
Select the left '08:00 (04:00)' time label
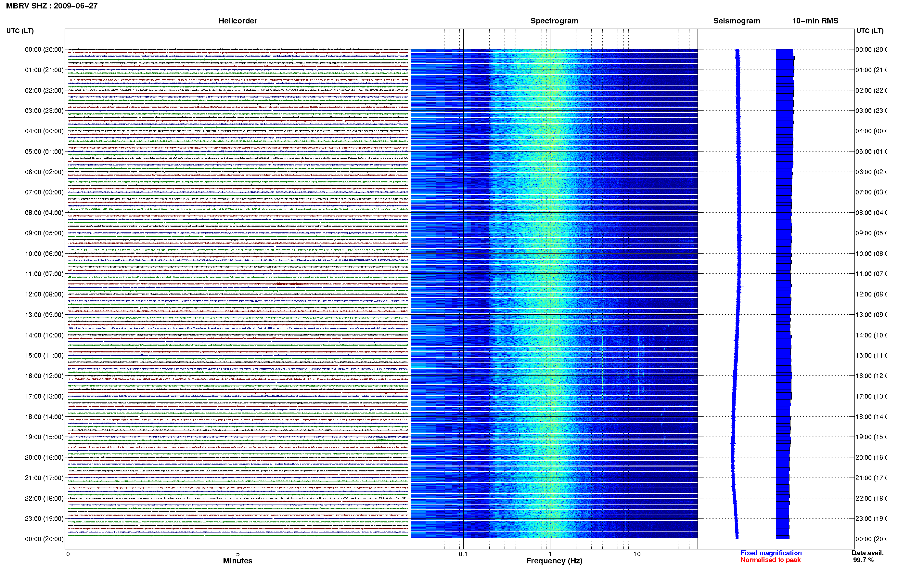click(44, 213)
